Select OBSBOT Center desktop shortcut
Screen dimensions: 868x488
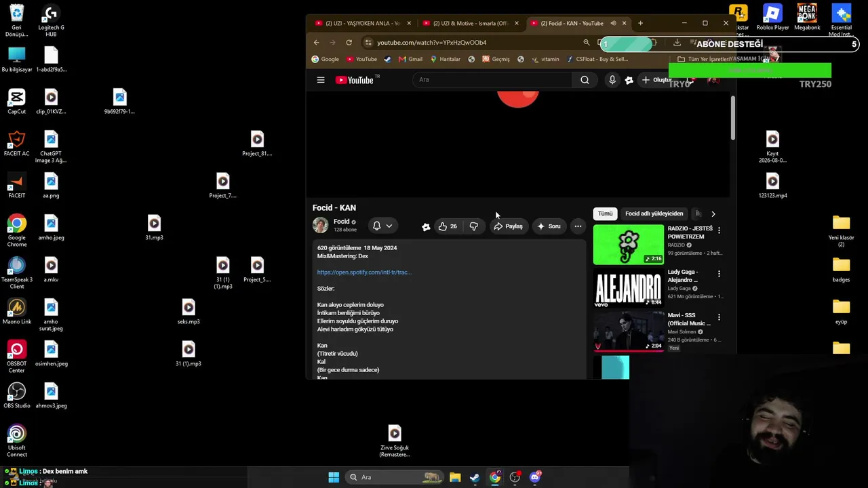(x=17, y=357)
